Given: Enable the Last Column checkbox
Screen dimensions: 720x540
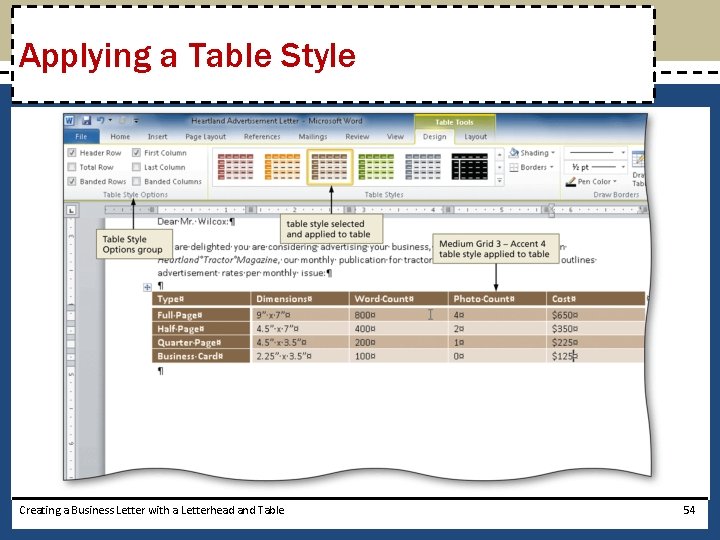Looking at the screenshot, I should point(136,167).
